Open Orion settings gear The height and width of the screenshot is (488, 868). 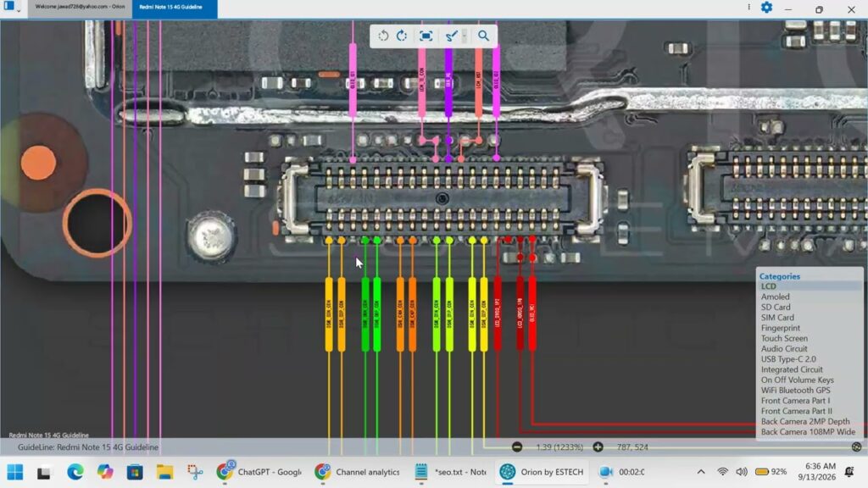tap(766, 7)
